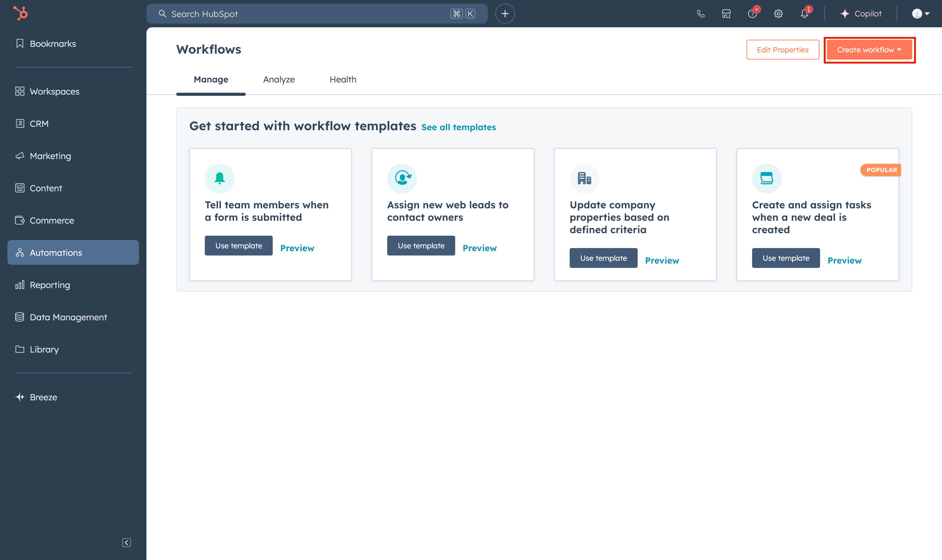This screenshot has width=942, height=560.
Task: Click the plus quick-create button
Action: 505,14
